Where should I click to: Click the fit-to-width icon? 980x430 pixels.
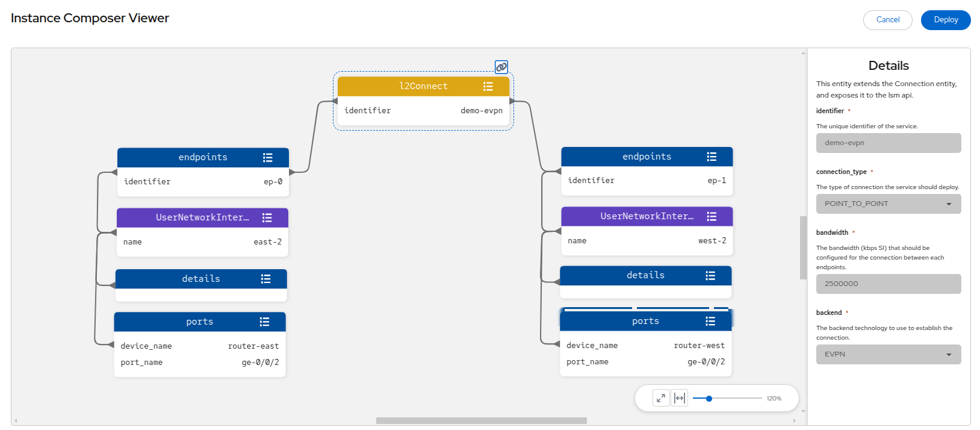[680, 398]
